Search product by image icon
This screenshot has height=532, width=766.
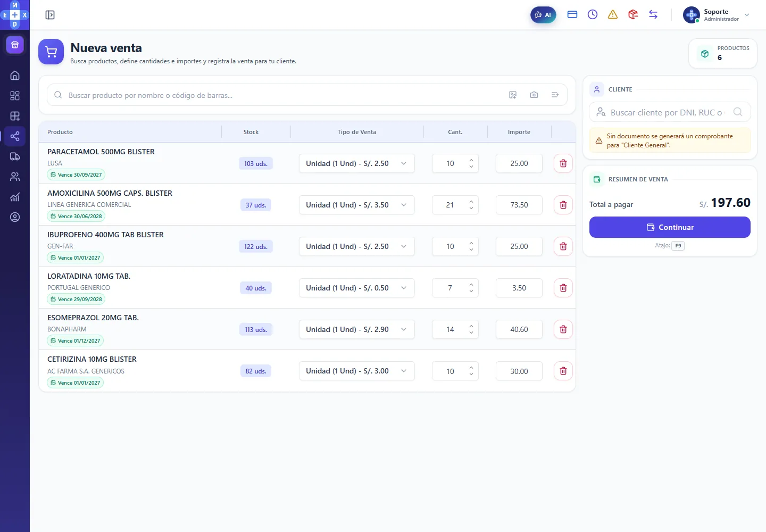coord(513,95)
